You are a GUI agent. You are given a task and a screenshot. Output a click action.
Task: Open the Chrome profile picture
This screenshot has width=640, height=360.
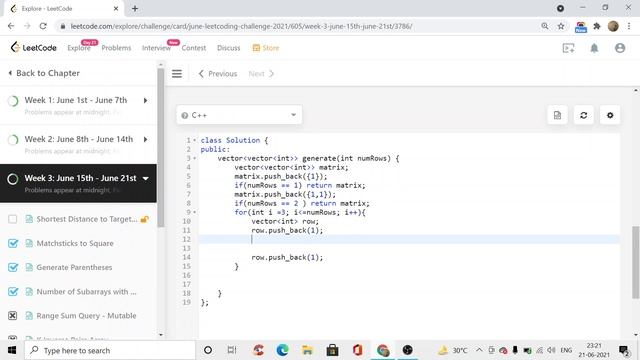(613, 26)
